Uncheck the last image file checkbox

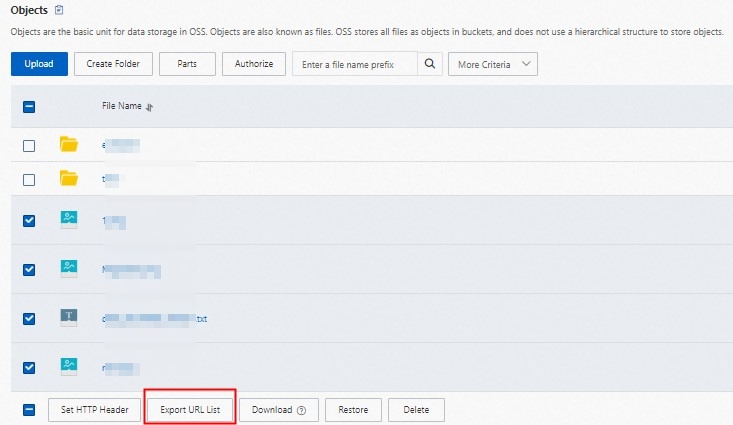[29, 368]
